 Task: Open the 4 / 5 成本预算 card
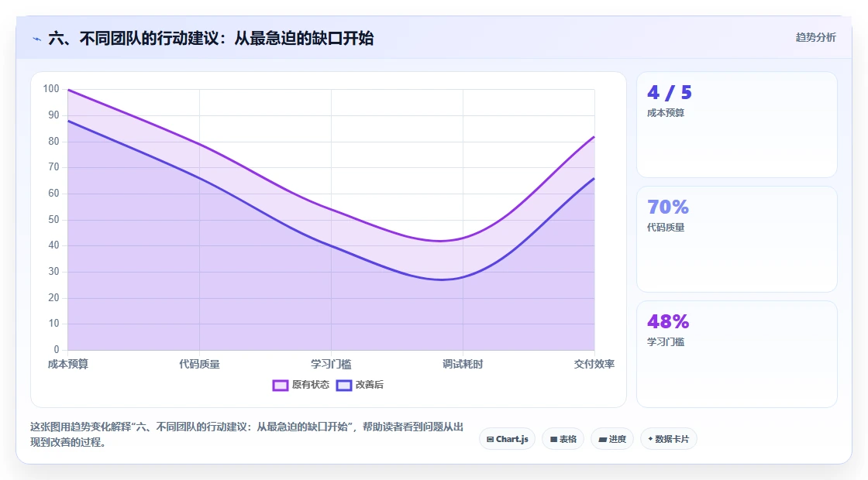coord(737,125)
